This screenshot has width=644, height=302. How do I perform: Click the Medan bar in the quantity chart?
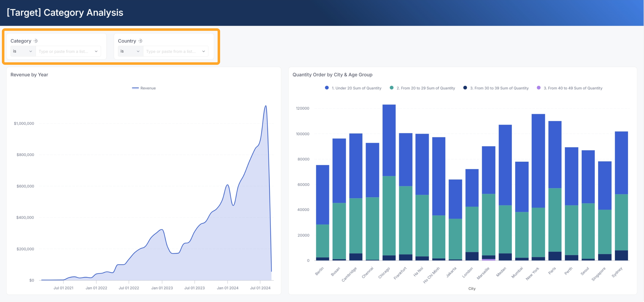point(505,193)
